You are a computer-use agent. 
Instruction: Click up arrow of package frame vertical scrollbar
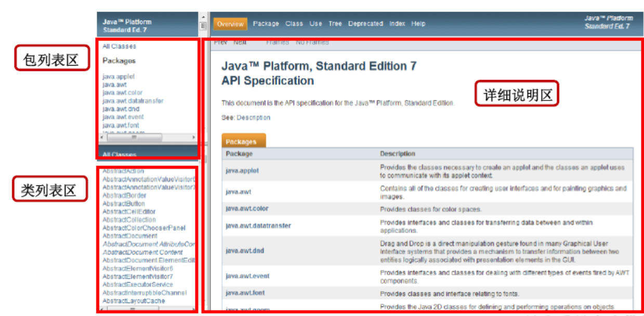point(203,17)
